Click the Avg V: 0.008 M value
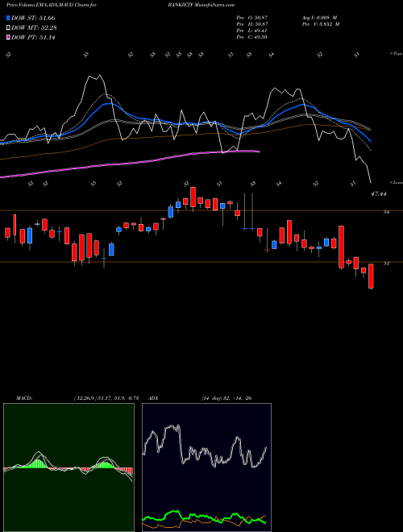Image resolution: width=403 pixels, height=532 pixels. coord(320,18)
